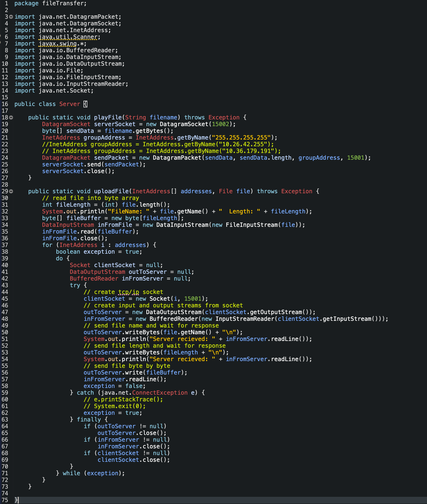
Task: Click the class name 'Server' on line 16
Action: pos(70,104)
